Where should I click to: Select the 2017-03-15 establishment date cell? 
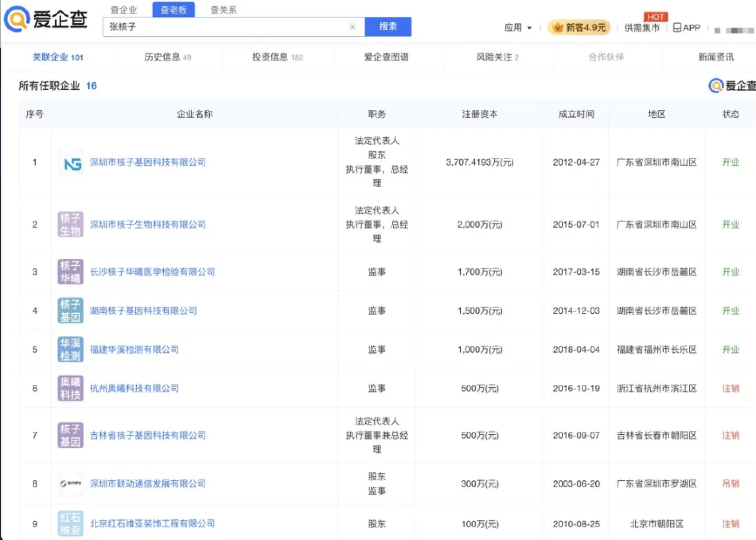(576, 272)
